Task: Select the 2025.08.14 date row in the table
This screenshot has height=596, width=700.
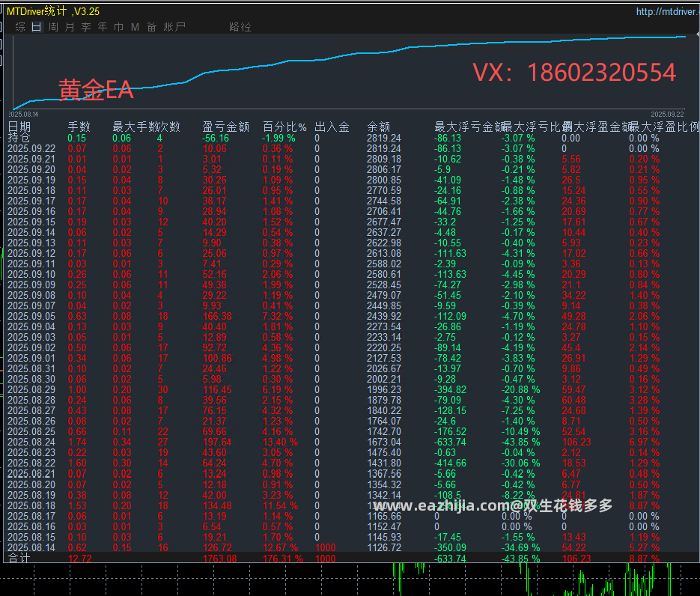Action: tap(31, 548)
